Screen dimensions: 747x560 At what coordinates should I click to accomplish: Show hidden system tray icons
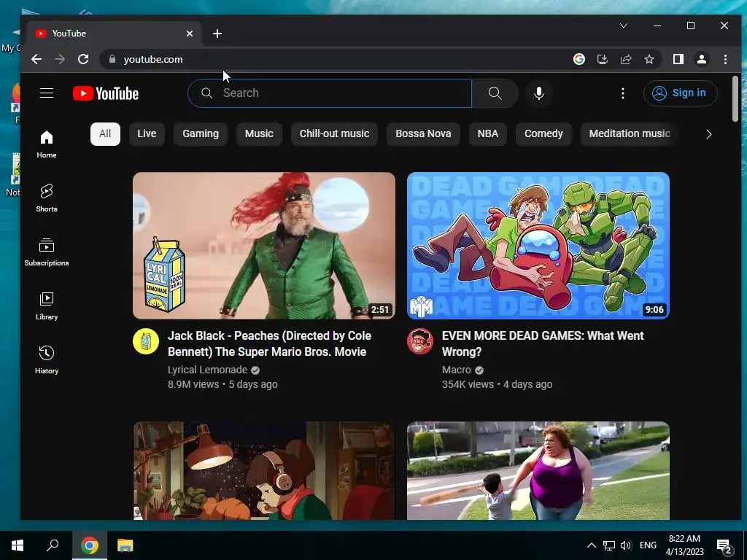(591, 545)
